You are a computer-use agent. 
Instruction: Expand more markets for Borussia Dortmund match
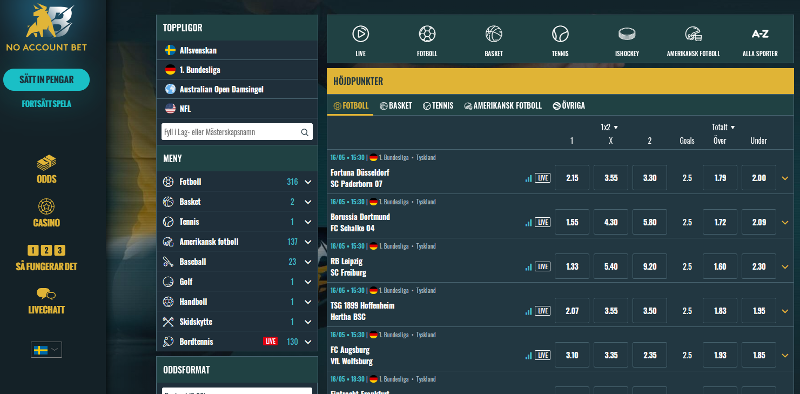pyautogui.click(x=785, y=223)
